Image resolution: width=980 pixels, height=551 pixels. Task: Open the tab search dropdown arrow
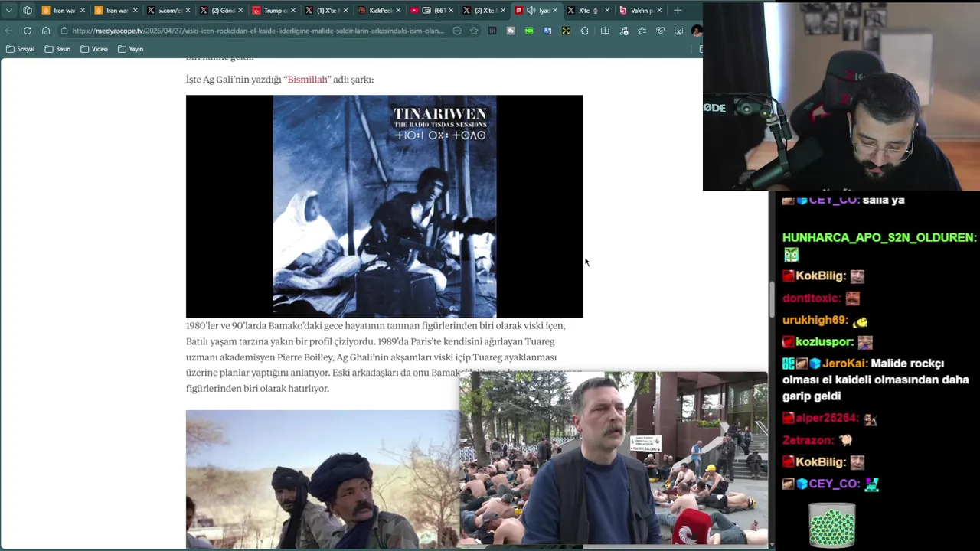(x=8, y=11)
